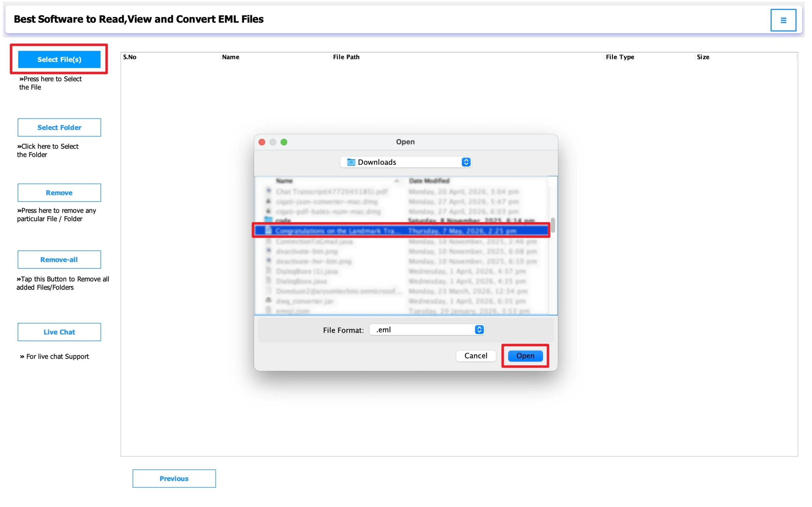Click the file list vertical scrollbar thumb
This screenshot has width=812, height=507.
point(553,225)
